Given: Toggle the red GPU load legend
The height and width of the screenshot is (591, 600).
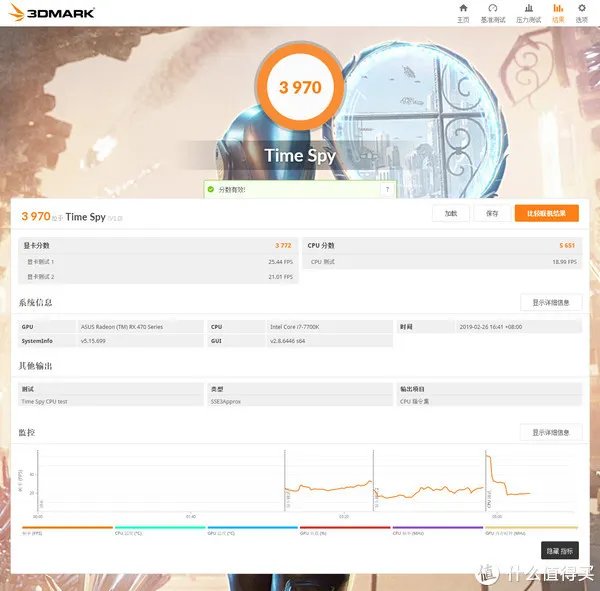Looking at the screenshot, I should (345, 530).
